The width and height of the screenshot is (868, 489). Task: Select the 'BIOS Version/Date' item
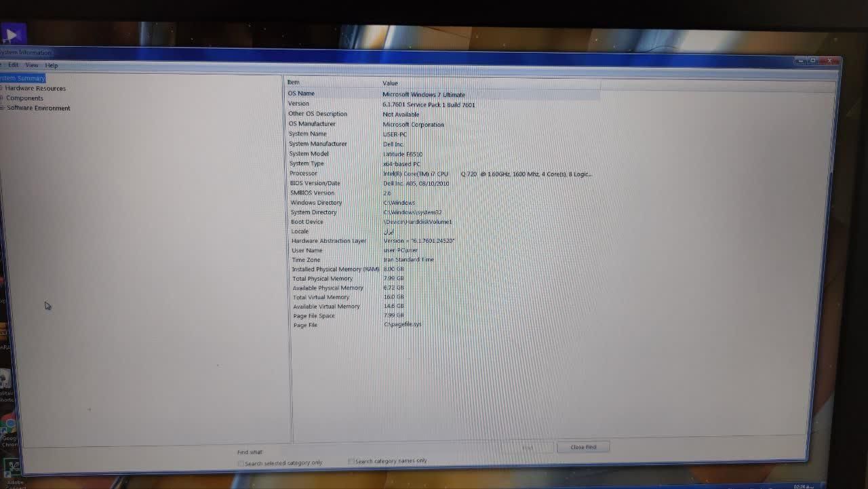[315, 182]
